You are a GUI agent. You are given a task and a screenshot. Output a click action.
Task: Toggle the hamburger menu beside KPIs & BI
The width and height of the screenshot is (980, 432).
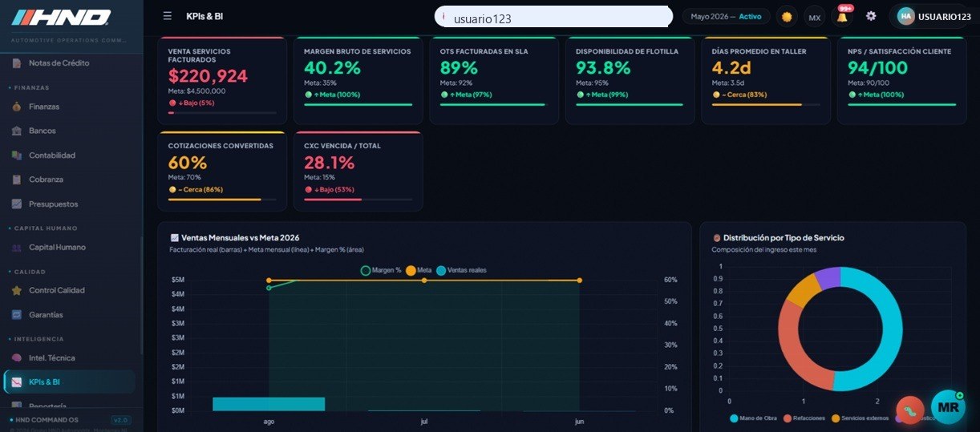(167, 16)
